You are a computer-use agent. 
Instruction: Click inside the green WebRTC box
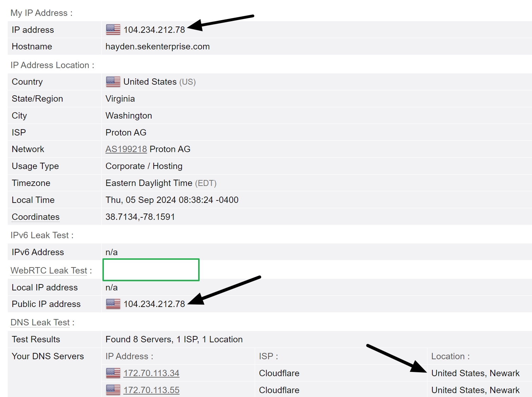(x=151, y=270)
